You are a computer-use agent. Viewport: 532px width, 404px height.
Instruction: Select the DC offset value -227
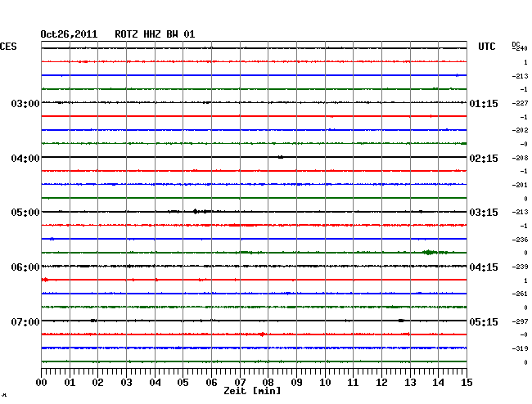coord(520,103)
